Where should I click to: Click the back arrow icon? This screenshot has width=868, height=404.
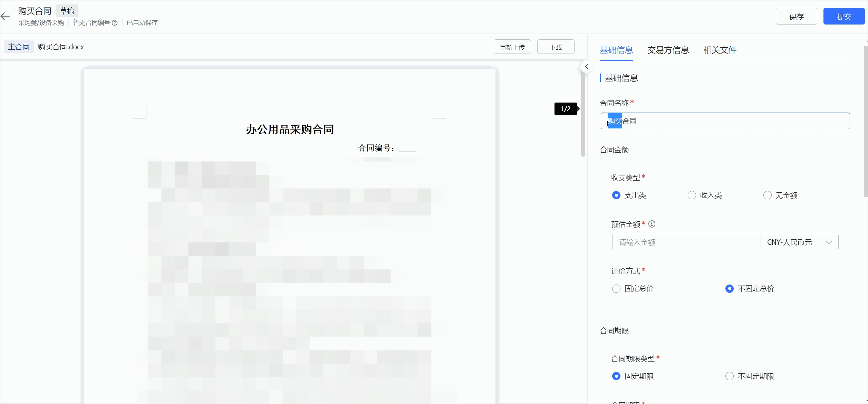[x=5, y=16]
